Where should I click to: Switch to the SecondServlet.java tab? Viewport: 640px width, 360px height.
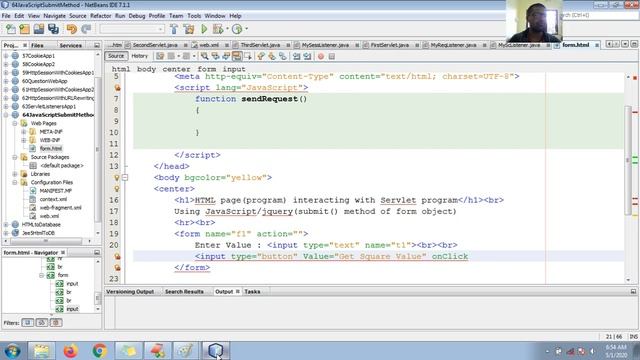155,45
